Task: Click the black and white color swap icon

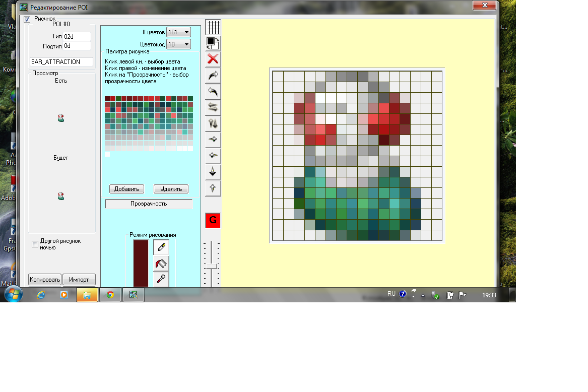Action: click(x=213, y=43)
